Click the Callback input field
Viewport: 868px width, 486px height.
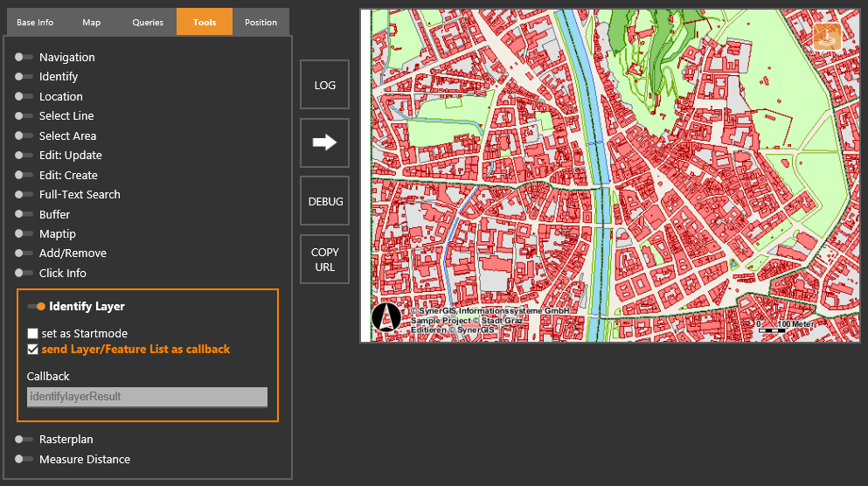[x=147, y=397]
